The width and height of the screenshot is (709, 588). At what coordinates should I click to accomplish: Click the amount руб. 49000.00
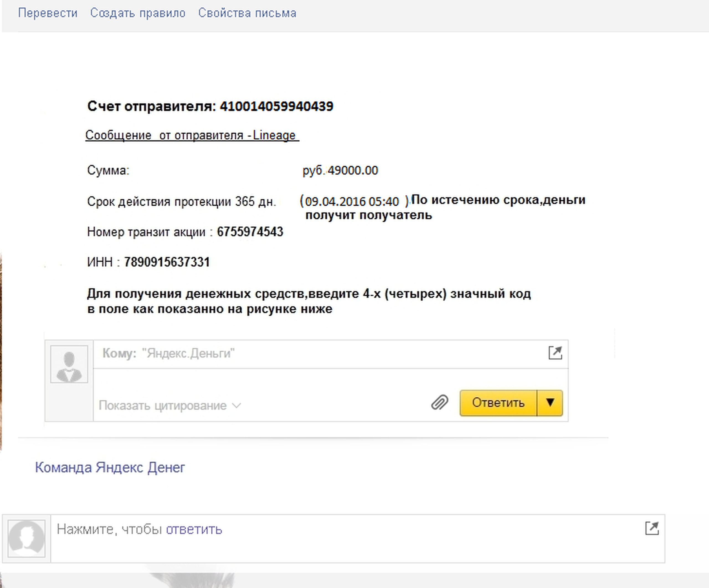point(340,170)
